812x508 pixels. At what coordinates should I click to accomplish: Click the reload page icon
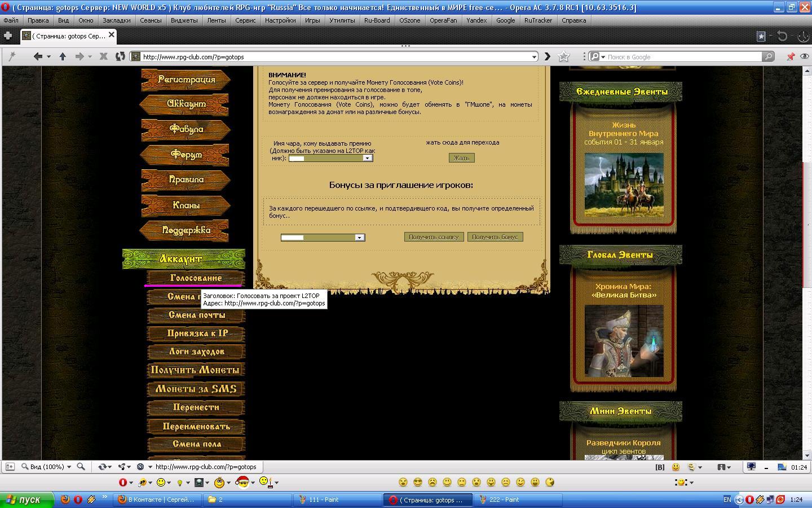[120, 56]
